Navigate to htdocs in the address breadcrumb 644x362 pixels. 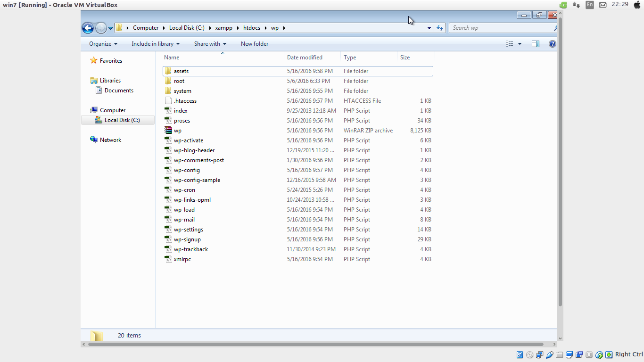pyautogui.click(x=252, y=28)
